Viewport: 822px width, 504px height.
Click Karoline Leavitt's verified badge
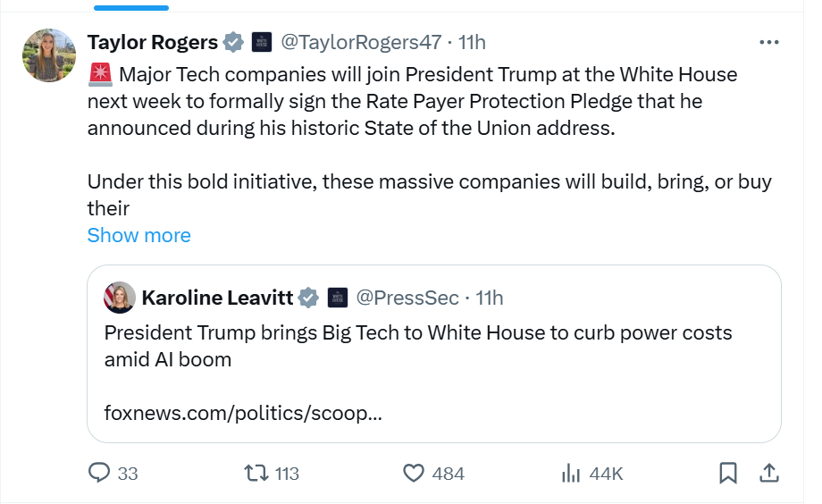[308, 297]
